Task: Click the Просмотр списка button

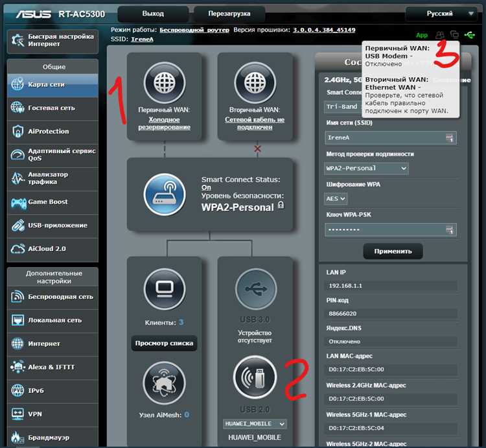Action: point(164,343)
